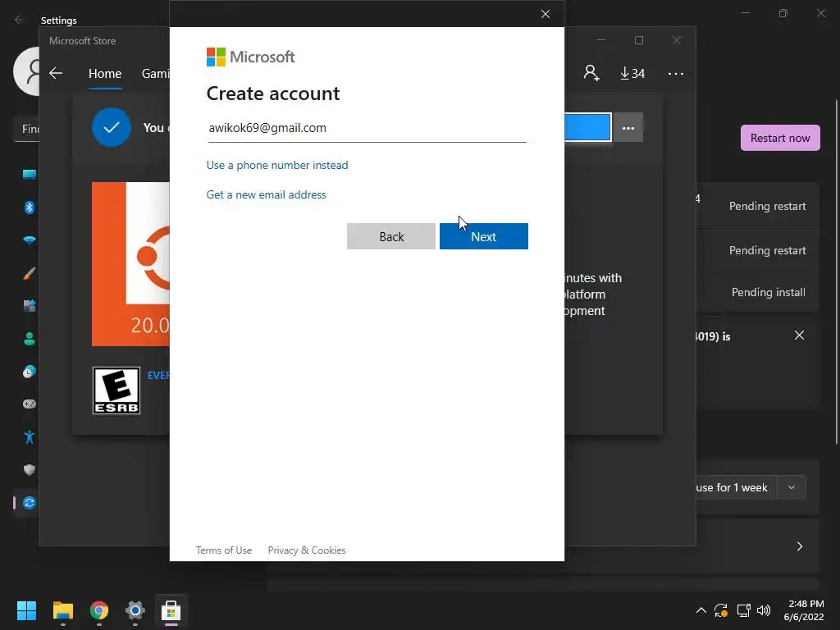Viewport: 840px width, 630px height.
Task: Click Settings back arrow at top left
Action: [19, 20]
